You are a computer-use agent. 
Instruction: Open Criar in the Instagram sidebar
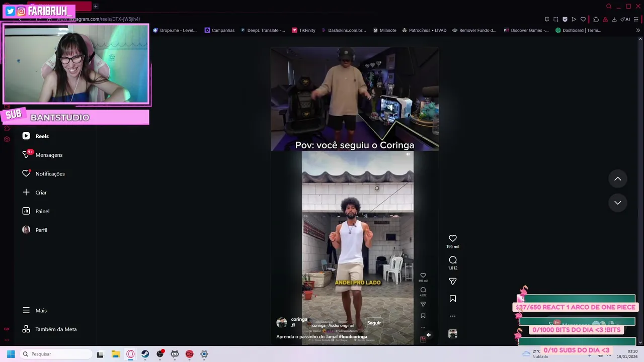35,193
